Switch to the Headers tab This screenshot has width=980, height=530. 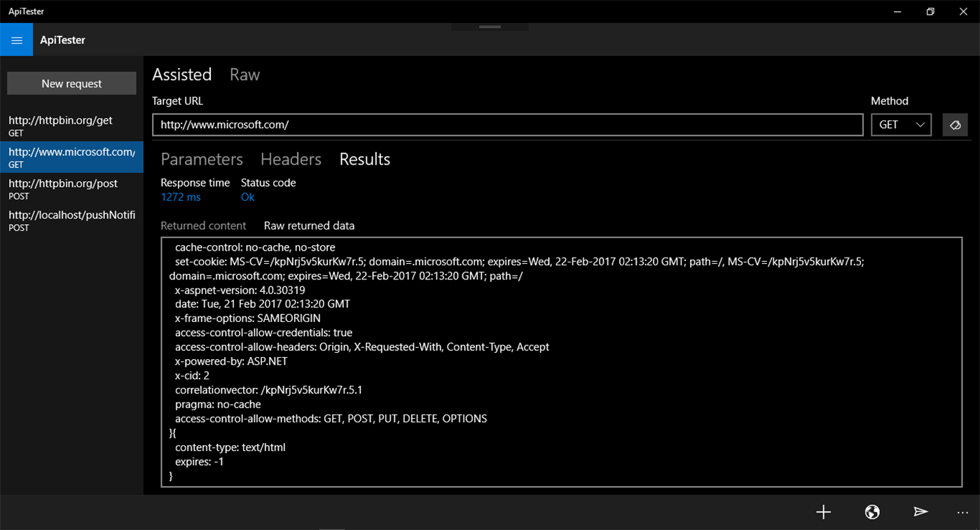coord(290,160)
